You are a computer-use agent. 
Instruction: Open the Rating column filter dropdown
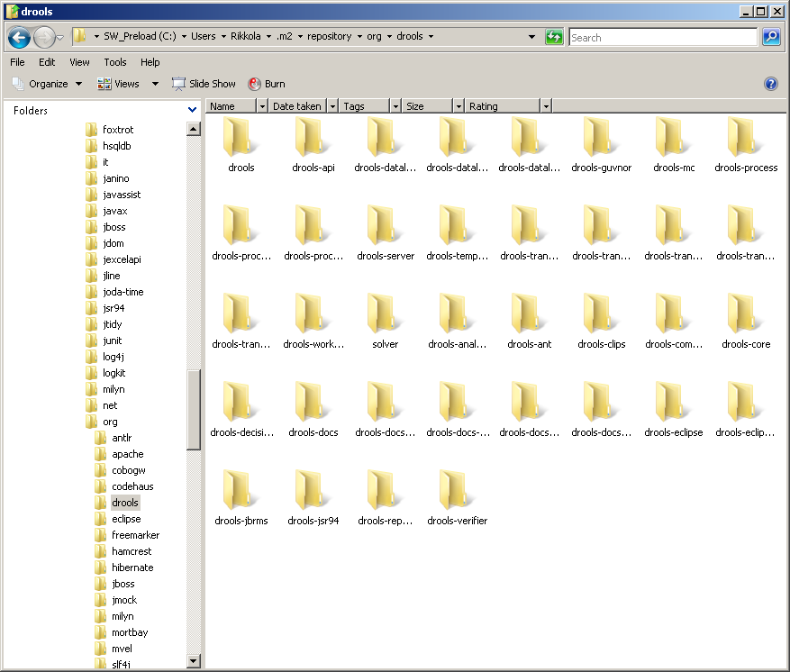point(546,105)
